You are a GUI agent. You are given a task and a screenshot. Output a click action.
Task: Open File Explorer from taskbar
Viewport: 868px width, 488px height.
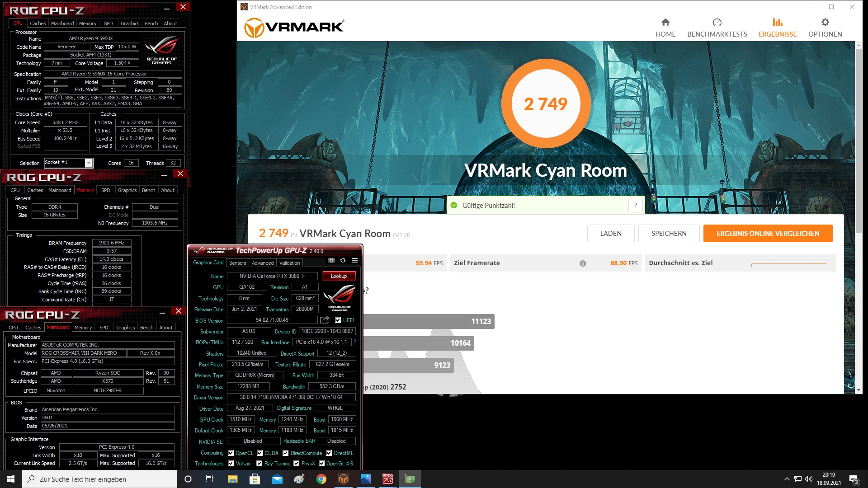click(232, 479)
